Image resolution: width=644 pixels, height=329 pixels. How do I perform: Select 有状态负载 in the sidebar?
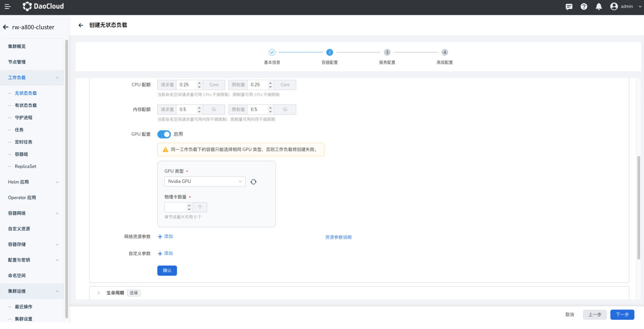click(26, 105)
